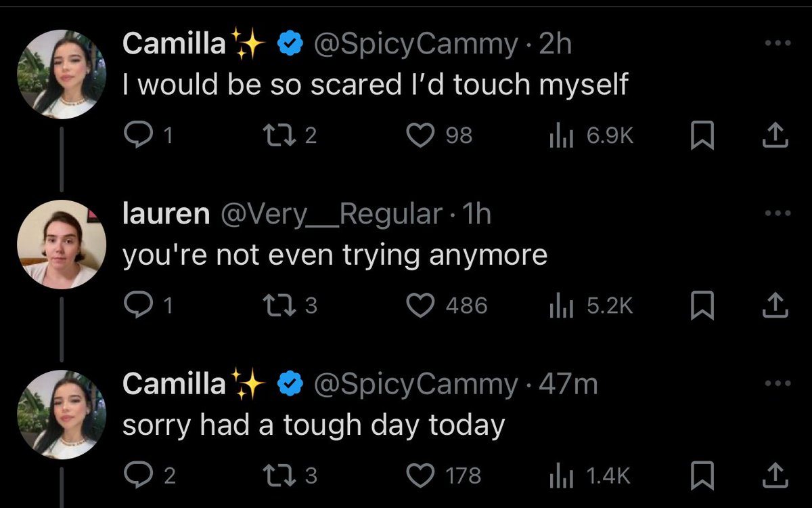Viewport: 812px width, 508px height.
Task: Click lauren's profile picture
Action: point(62,245)
